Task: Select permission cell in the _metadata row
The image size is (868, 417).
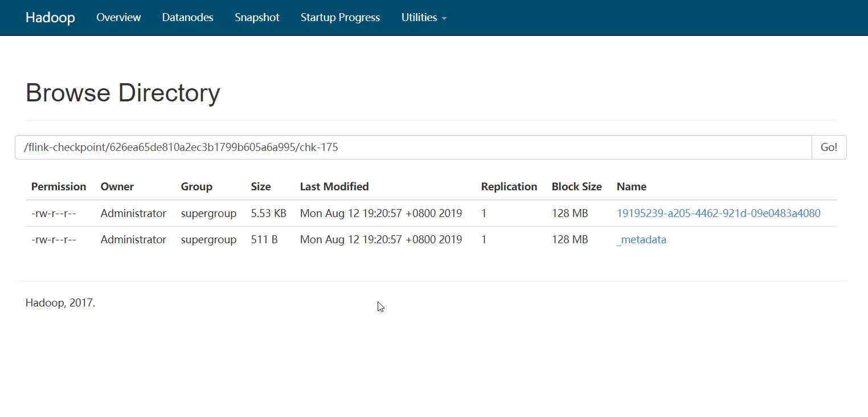Action: coord(54,240)
